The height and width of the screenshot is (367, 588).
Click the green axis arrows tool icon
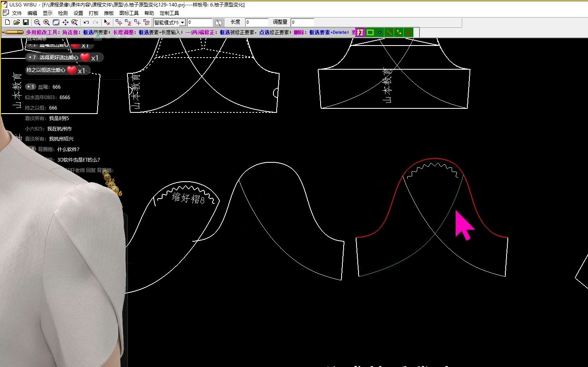(399, 32)
